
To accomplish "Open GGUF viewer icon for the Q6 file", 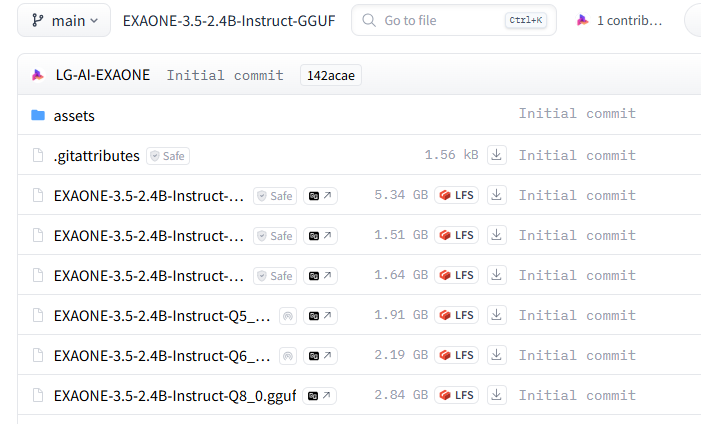I will [x=320, y=356].
